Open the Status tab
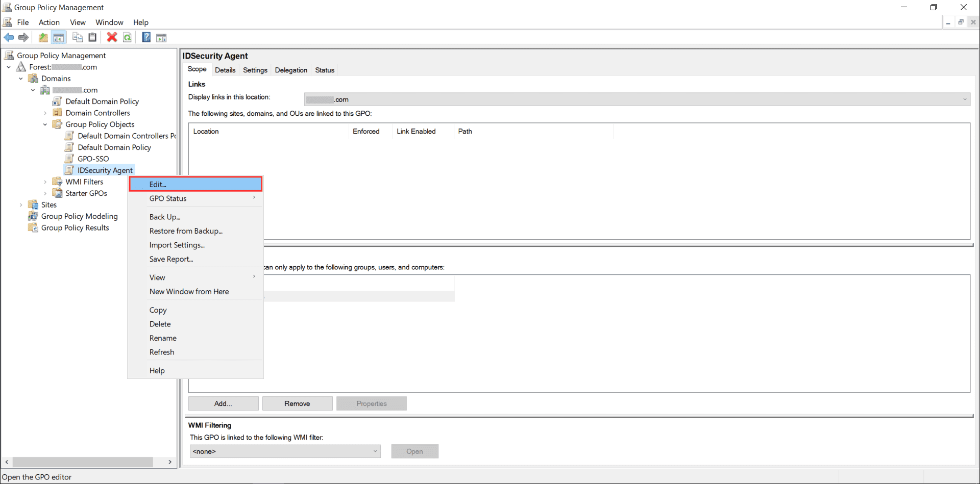Image resolution: width=980 pixels, height=484 pixels. [x=325, y=70]
